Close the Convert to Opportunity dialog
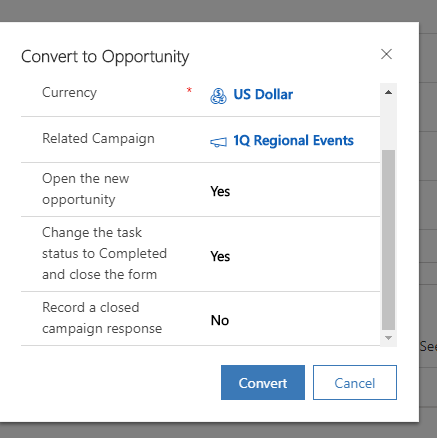The width and height of the screenshot is (437, 438). pos(386,54)
